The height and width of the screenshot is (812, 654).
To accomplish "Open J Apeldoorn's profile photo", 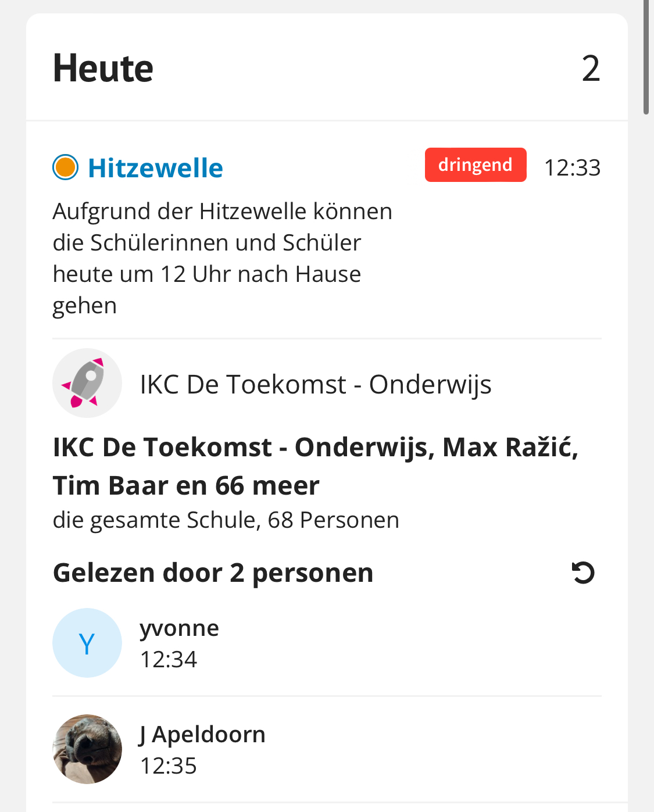I will coord(87,749).
